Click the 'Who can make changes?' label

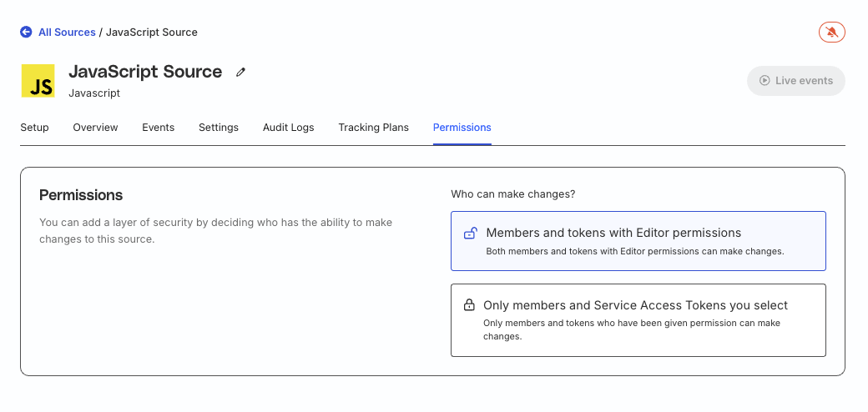[x=513, y=194]
